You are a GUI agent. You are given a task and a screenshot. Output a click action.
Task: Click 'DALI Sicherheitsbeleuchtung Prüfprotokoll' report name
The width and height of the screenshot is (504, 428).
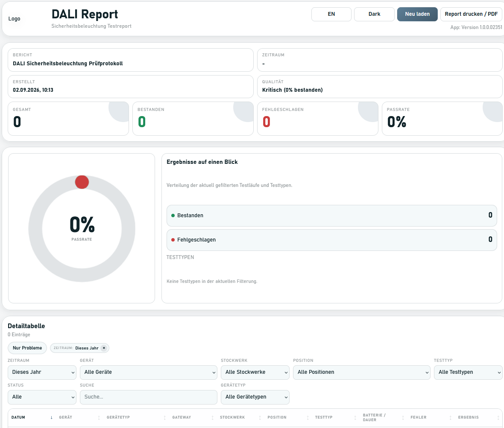68,63
